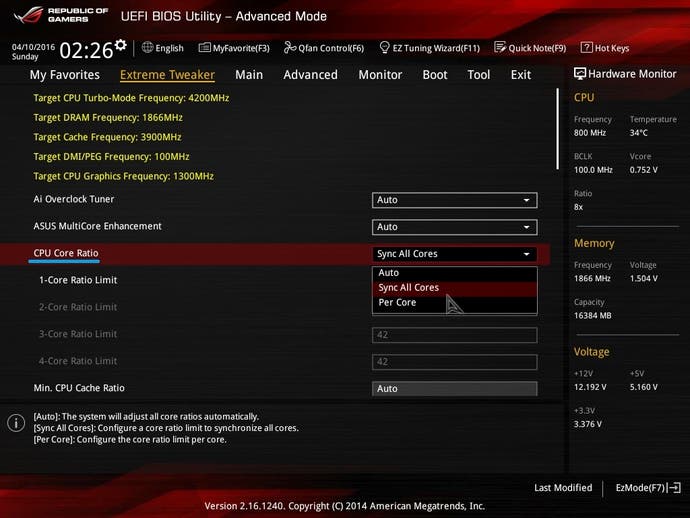Image resolution: width=690 pixels, height=518 pixels.
Task: Select the Min. CPU Cache Ratio label
Action: click(x=79, y=388)
